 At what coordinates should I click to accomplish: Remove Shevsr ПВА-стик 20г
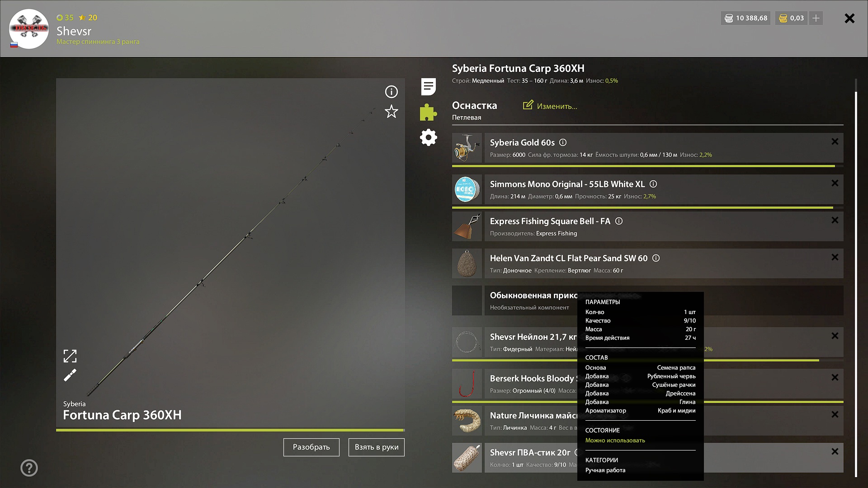[835, 452]
